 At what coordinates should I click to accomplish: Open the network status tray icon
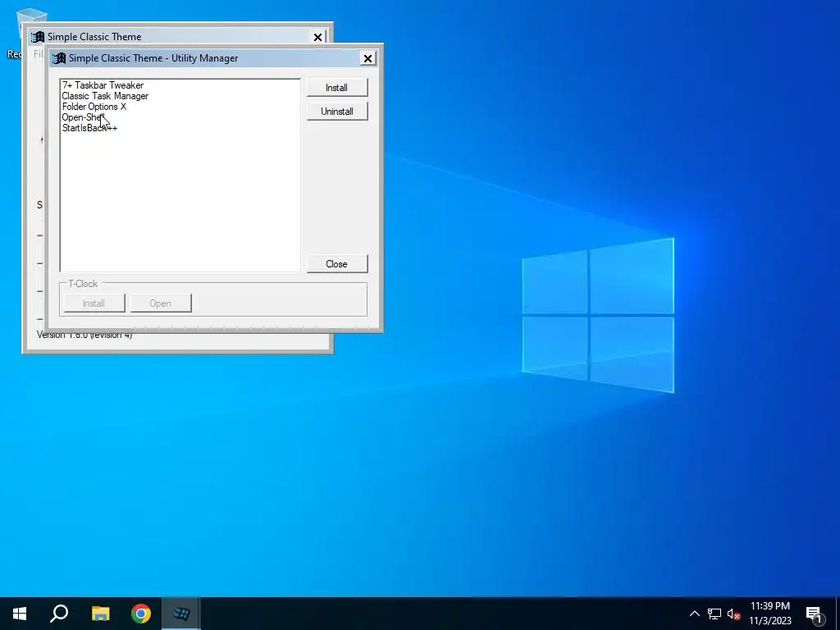pos(714,614)
